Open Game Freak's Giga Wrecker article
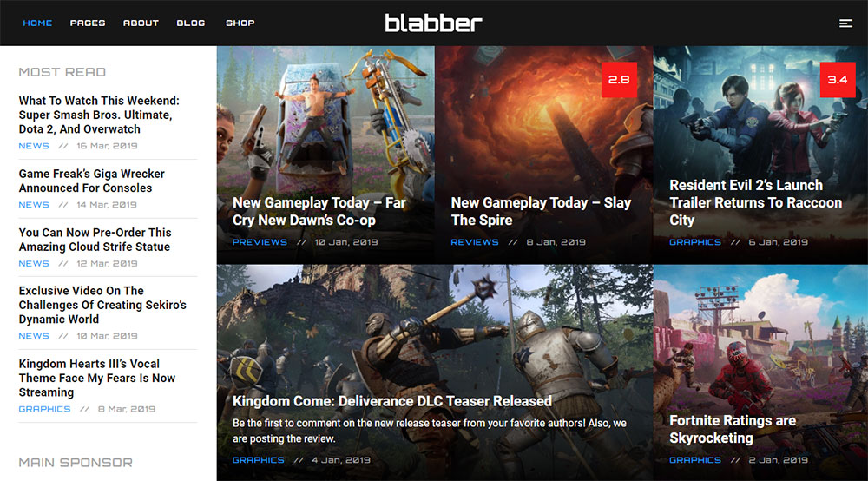The image size is (868, 481). [x=92, y=181]
